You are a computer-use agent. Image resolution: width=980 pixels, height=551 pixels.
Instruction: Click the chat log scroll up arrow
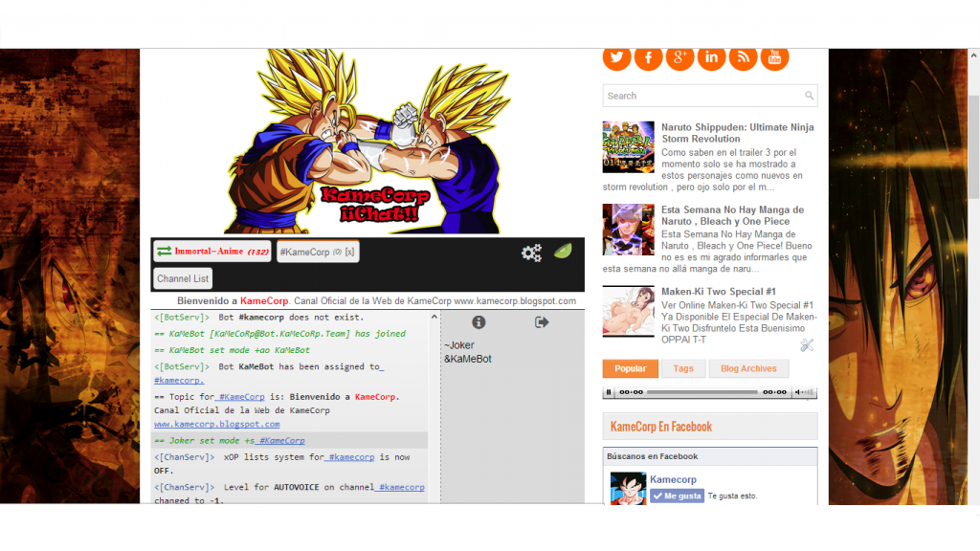434,318
